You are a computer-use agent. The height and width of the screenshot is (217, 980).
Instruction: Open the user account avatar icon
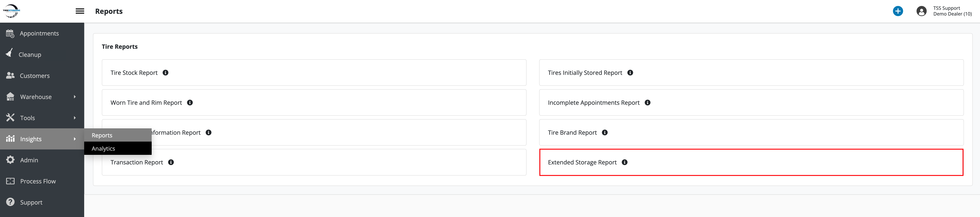click(921, 11)
